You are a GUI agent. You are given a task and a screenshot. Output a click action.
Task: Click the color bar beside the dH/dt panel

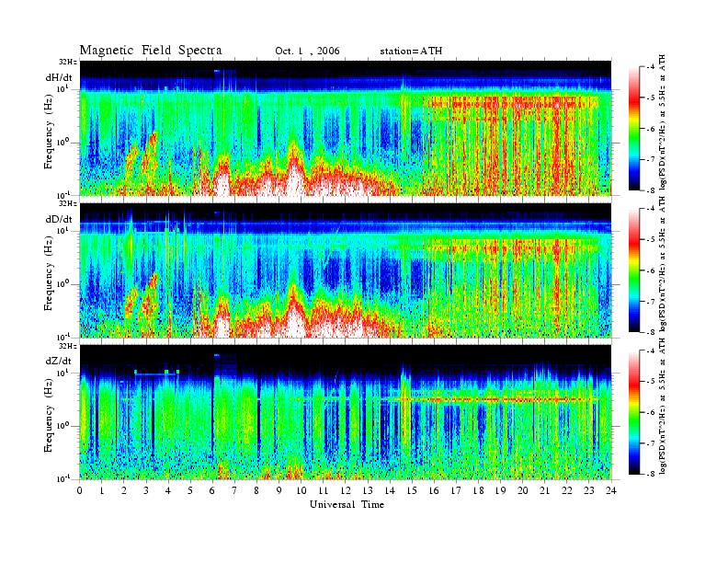(x=634, y=129)
